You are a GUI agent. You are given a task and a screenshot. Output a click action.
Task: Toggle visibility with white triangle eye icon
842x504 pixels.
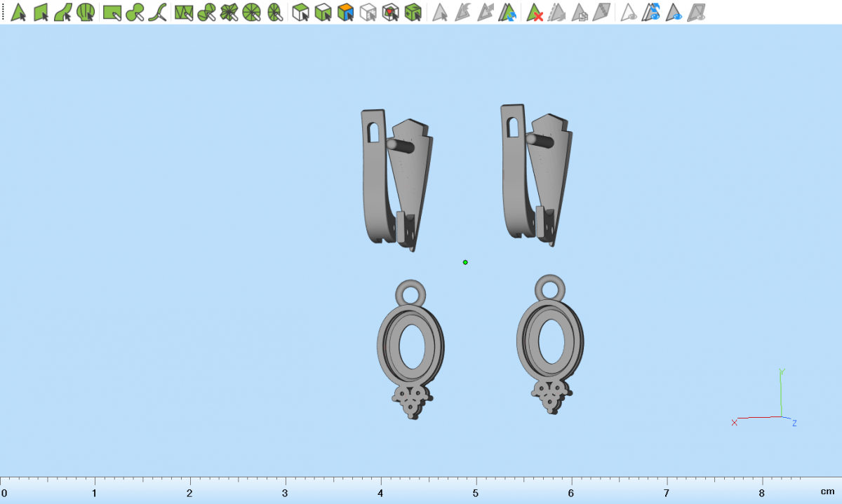629,12
